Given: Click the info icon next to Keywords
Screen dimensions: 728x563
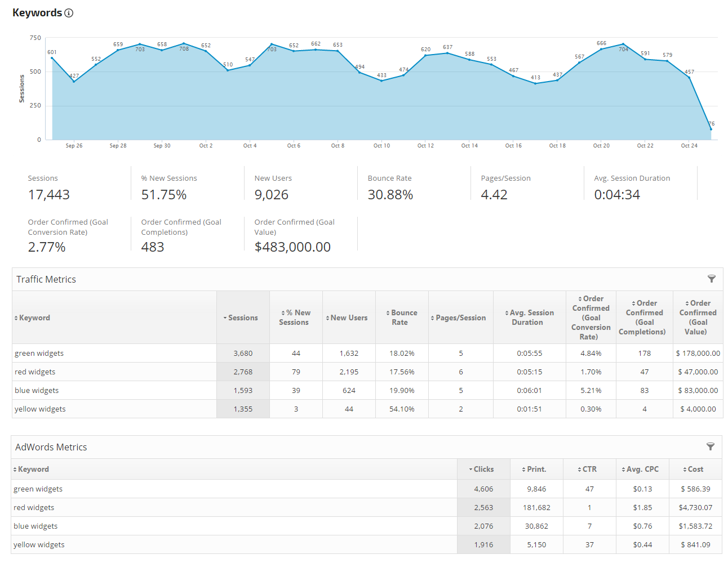Looking at the screenshot, I should pyautogui.click(x=69, y=13).
